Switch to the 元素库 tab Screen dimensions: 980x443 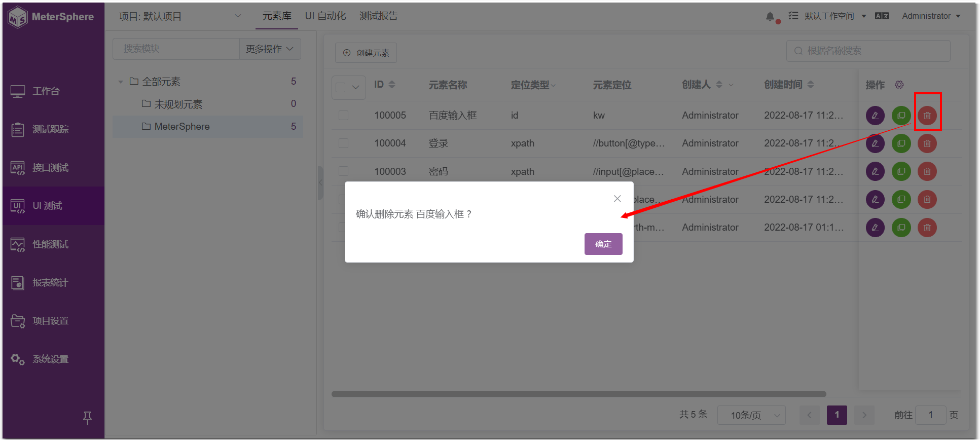277,16
